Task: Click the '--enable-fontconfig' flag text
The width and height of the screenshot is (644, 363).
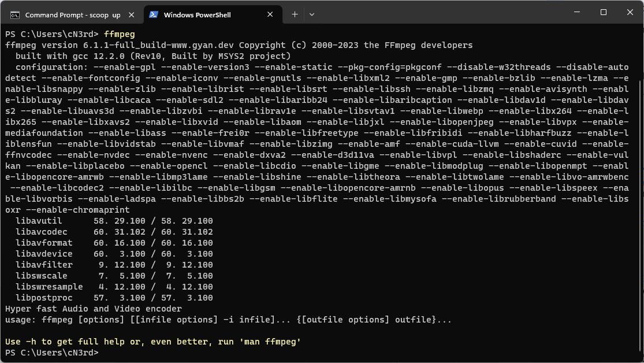Action: tap(91, 78)
